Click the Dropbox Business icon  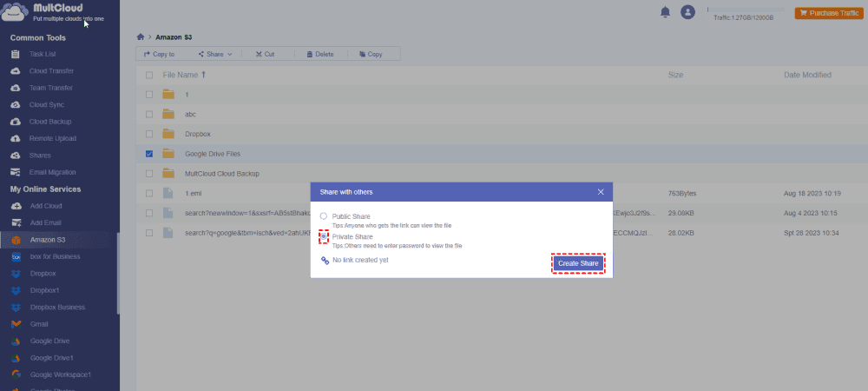coord(16,308)
